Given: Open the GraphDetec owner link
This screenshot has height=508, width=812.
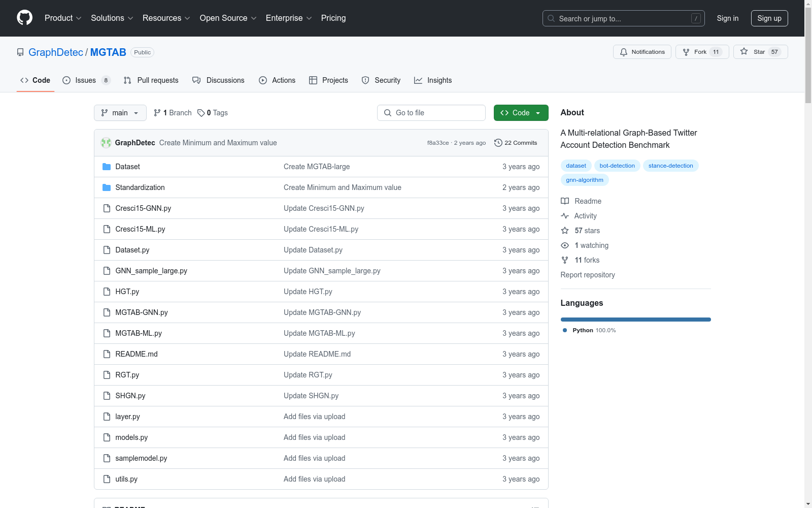Looking at the screenshot, I should tap(56, 52).
